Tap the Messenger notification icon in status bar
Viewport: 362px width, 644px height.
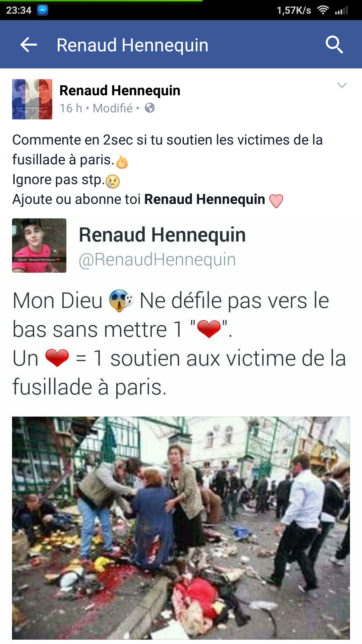[x=43, y=10]
